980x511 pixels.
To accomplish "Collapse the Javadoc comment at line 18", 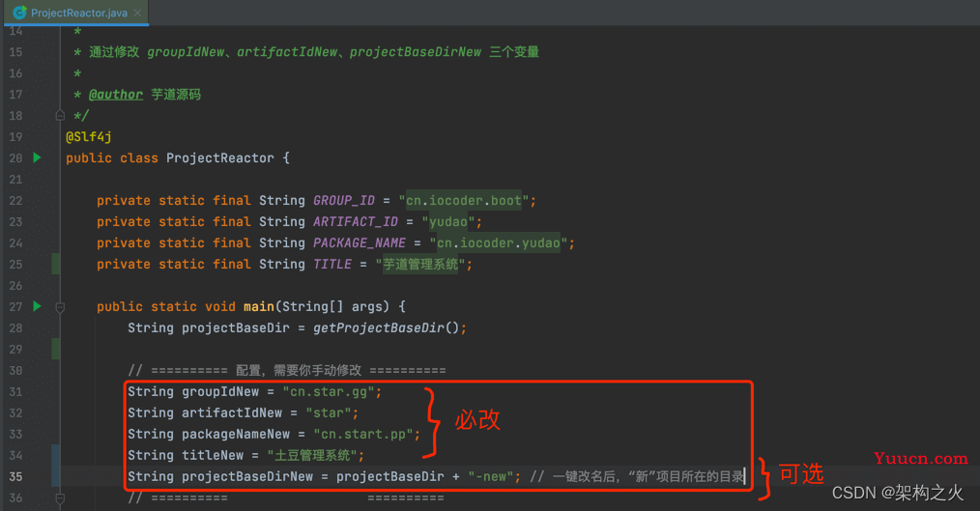I will point(60,116).
